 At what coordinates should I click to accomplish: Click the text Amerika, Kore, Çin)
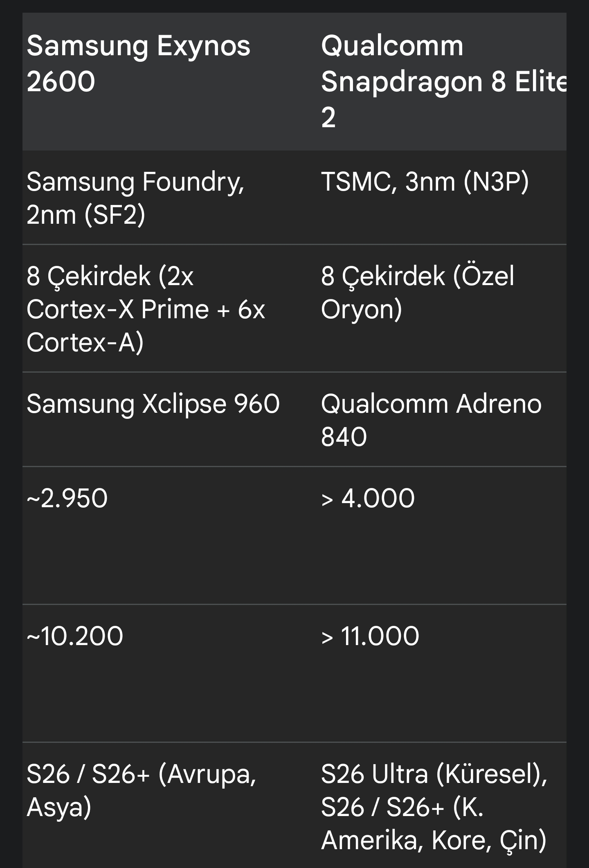pos(434,840)
